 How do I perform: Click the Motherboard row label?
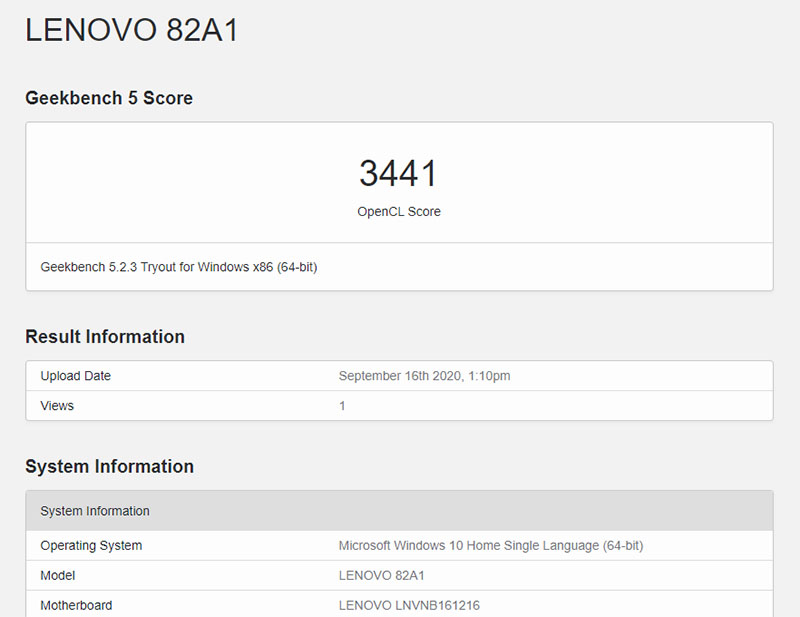(x=76, y=605)
